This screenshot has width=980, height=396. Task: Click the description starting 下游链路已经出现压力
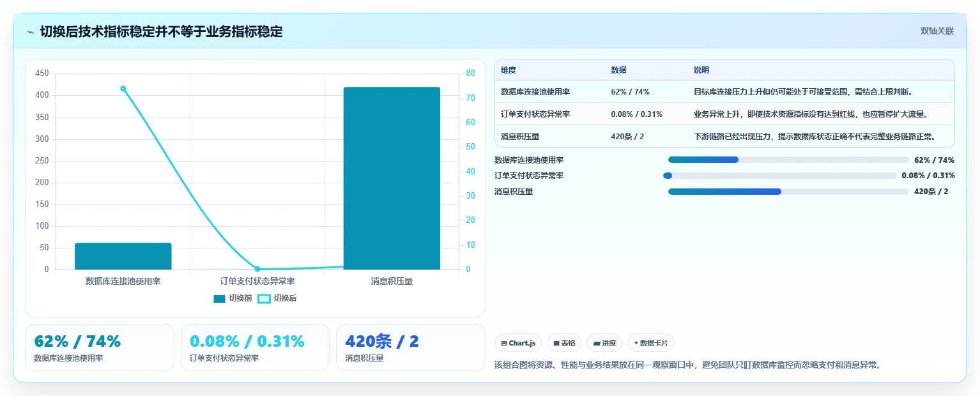click(815, 137)
